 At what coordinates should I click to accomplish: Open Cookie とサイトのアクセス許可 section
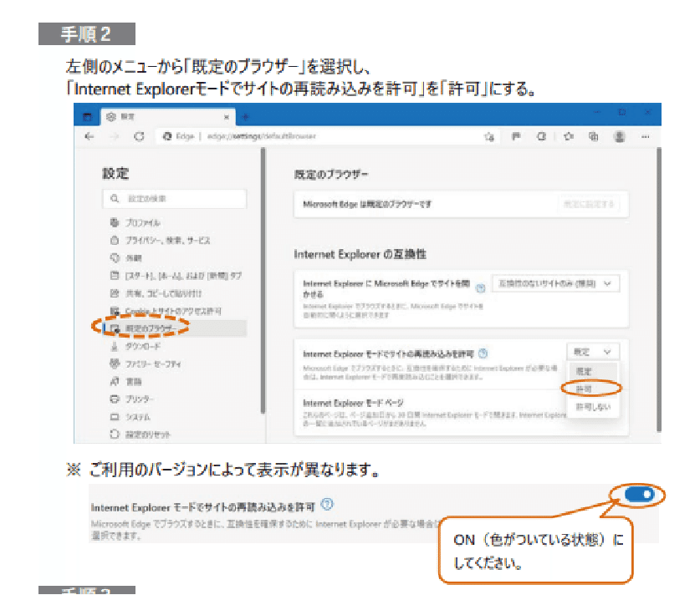pyautogui.click(x=166, y=310)
